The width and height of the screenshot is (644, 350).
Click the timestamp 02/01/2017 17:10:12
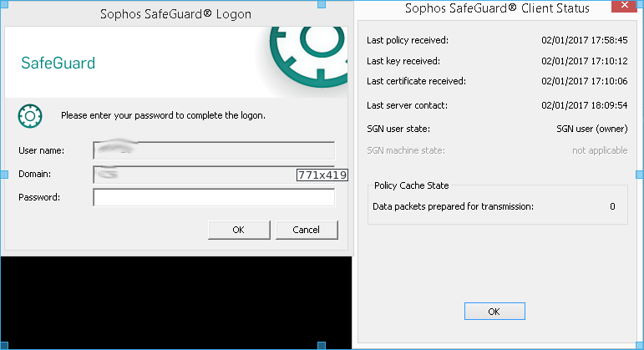[x=585, y=61]
